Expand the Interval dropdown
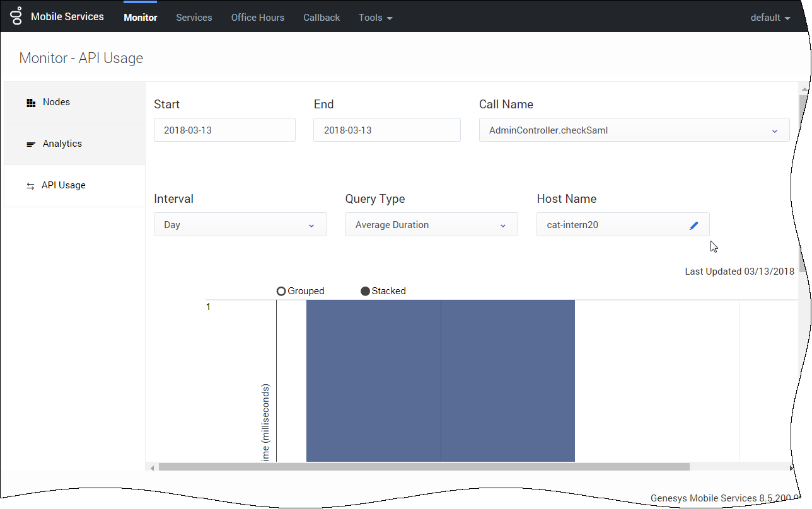This screenshot has height=509, width=812. coord(240,225)
